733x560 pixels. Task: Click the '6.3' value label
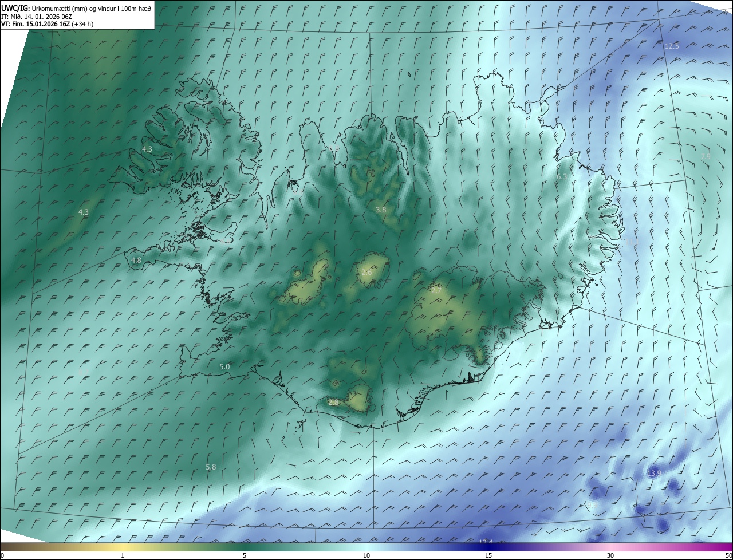pyautogui.click(x=561, y=177)
